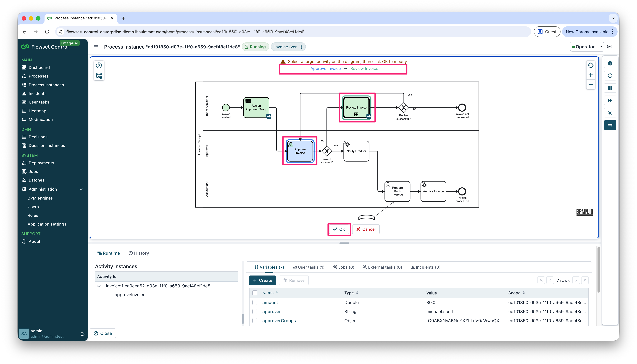Open the SA user avatar
Screen dimensions: 637x364
[x=24, y=333]
